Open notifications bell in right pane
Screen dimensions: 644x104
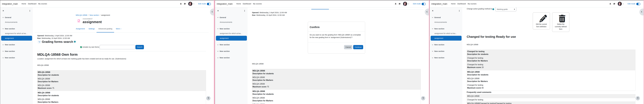[x=610, y=4]
